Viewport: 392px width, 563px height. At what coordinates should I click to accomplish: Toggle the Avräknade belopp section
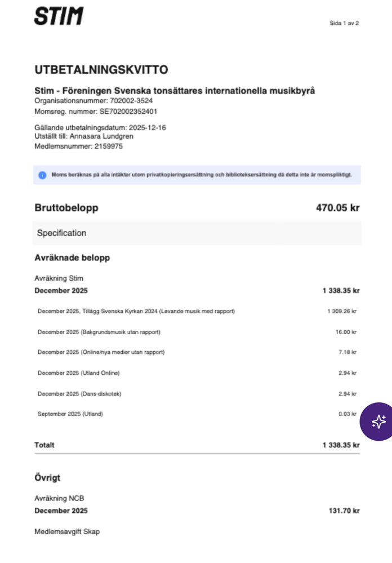(72, 258)
